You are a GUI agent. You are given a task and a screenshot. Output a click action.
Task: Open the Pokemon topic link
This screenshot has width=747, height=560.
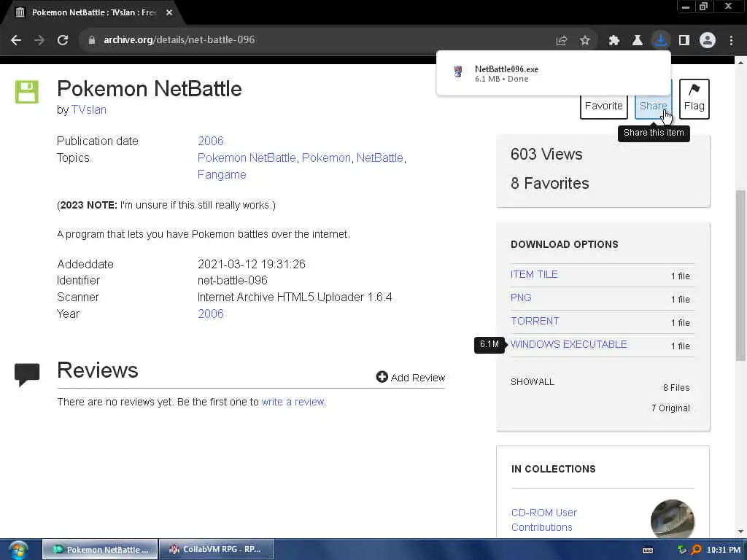coord(326,157)
